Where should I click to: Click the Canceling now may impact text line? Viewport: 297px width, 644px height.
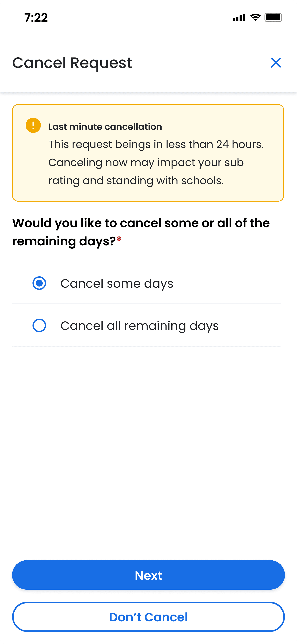click(146, 163)
